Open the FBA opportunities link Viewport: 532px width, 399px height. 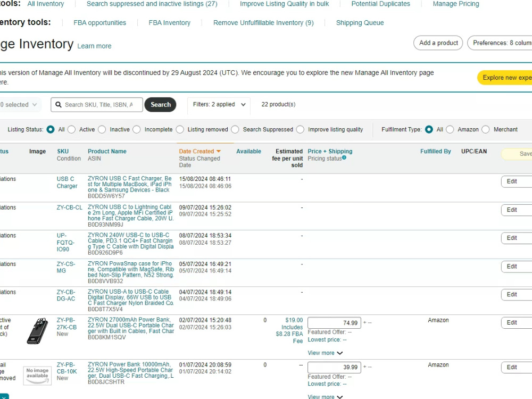pos(100,23)
